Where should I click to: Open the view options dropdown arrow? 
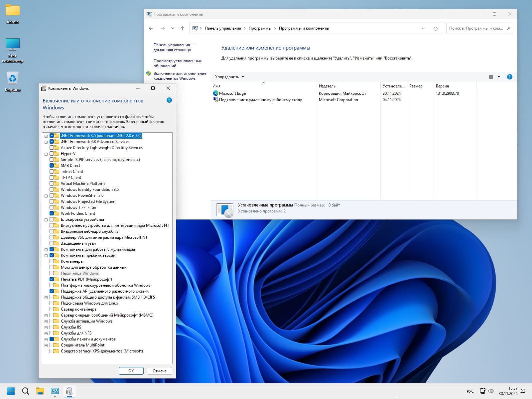click(x=499, y=77)
